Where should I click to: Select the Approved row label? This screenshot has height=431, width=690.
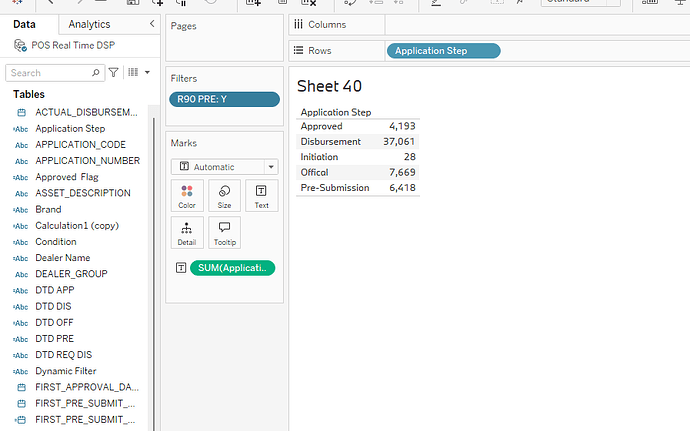pyautogui.click(x=321, y=126)
